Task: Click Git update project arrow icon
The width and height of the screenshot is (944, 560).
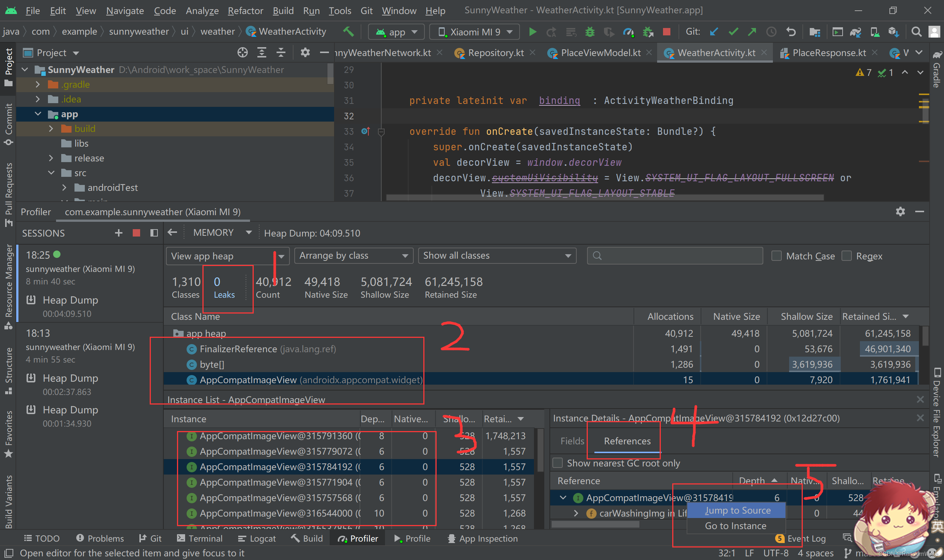Action: (714, 32)
